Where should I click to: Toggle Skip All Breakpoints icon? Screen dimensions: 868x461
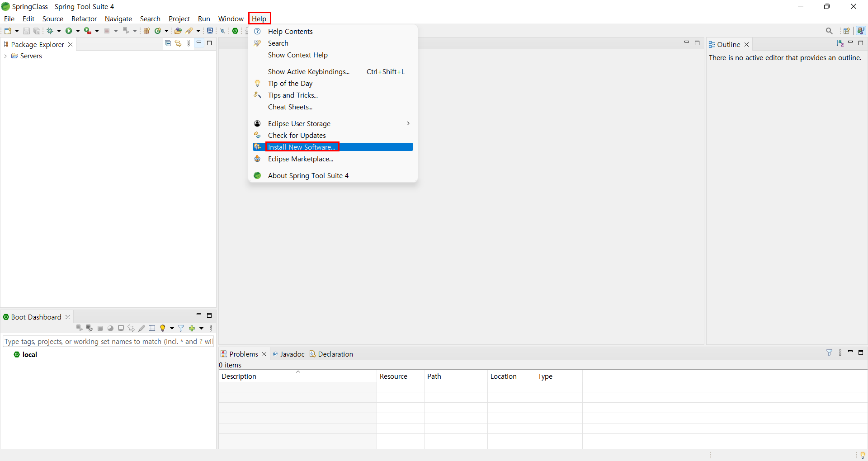(x=222, y=31)
